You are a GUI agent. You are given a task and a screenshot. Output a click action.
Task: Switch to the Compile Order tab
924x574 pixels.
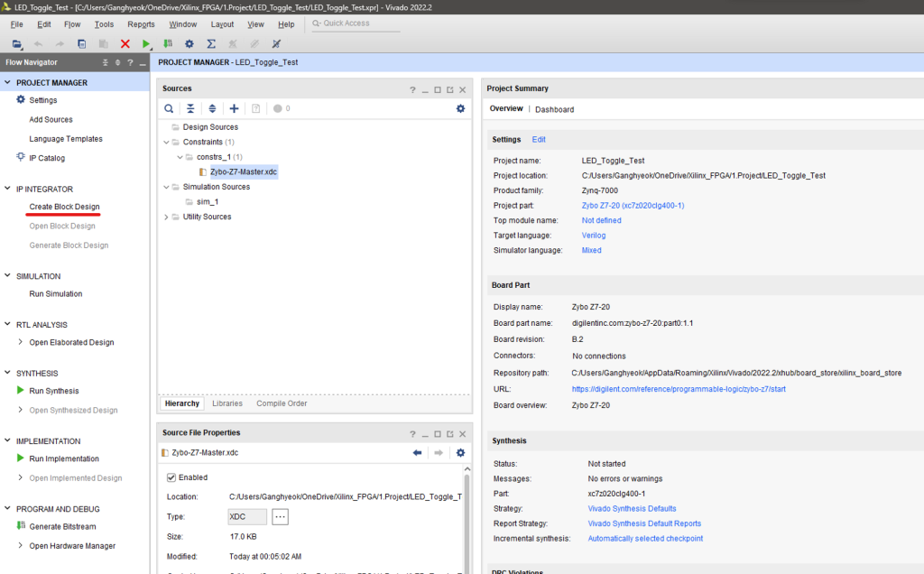point(282,403)
